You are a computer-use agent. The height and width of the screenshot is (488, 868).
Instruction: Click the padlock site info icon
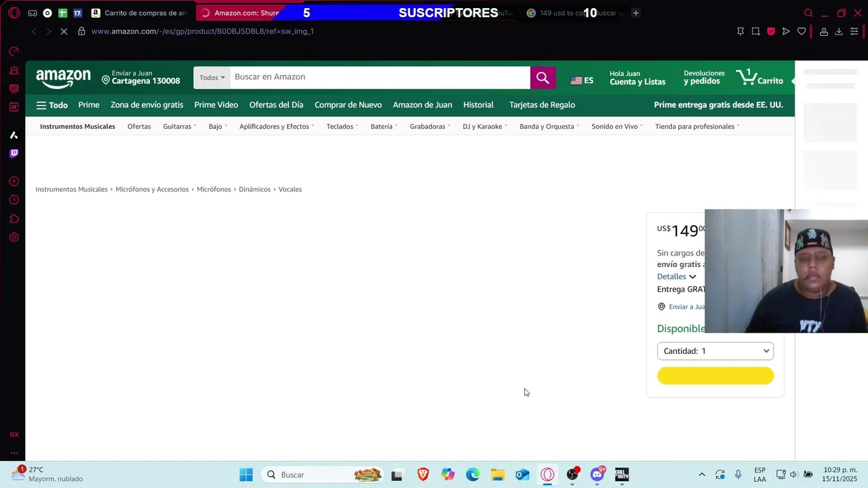81,31
